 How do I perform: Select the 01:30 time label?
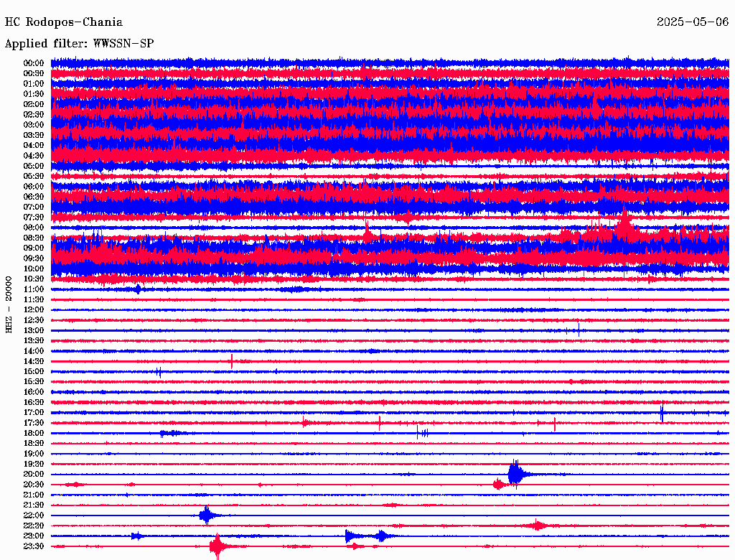coord(34,94)
